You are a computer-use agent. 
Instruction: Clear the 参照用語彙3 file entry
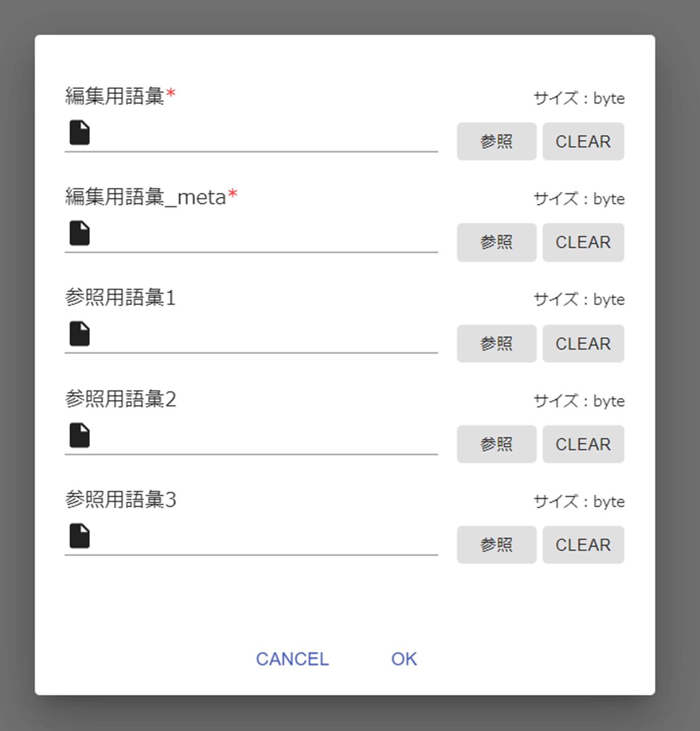[583, 545]
